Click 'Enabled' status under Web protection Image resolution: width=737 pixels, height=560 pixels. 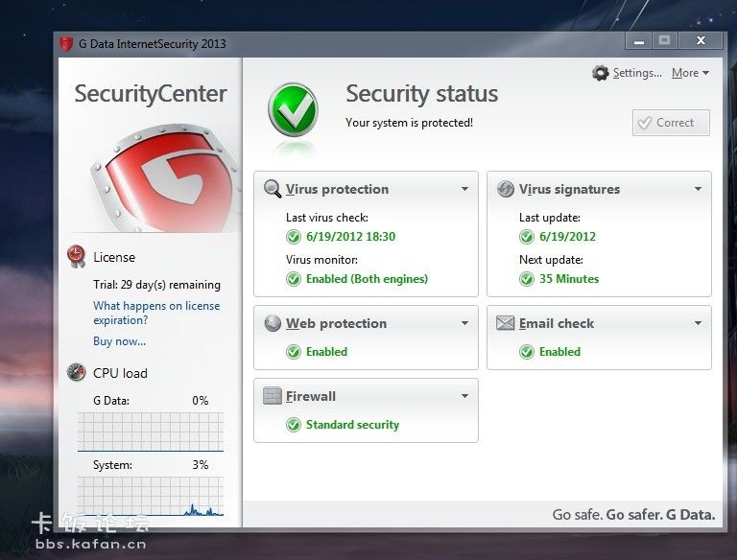(x=326, y=352)
